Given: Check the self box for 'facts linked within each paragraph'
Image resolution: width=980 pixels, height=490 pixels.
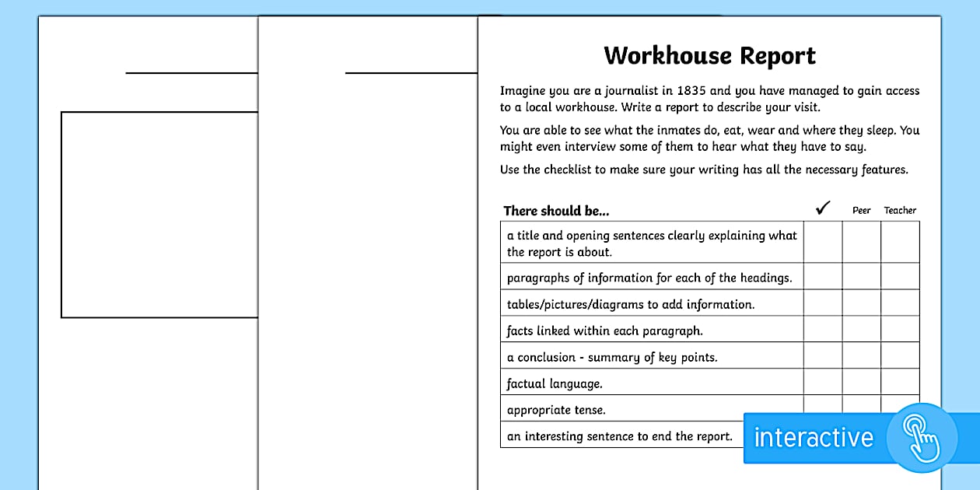Looking at the screenshot, I should click(823, 330).
